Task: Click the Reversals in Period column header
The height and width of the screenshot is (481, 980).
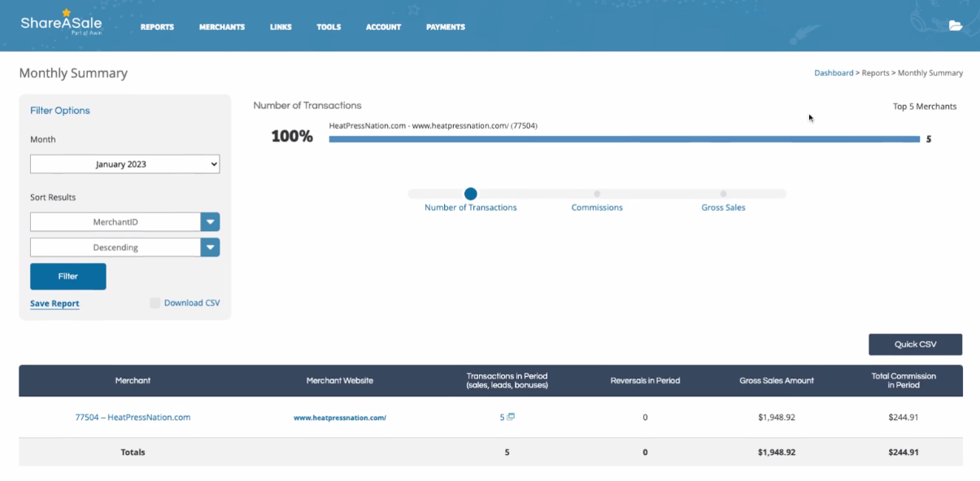Action: tap(645, 381)
